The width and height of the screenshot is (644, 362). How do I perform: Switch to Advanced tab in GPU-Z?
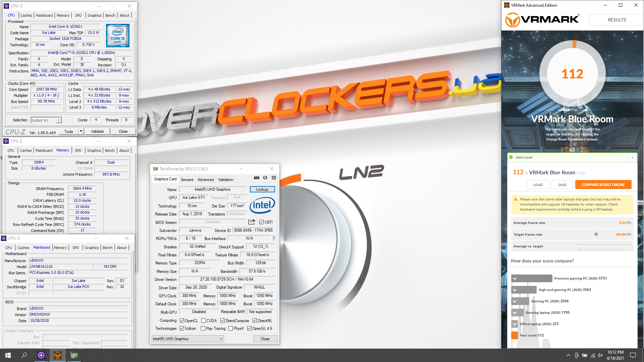[x=205, y=180]
